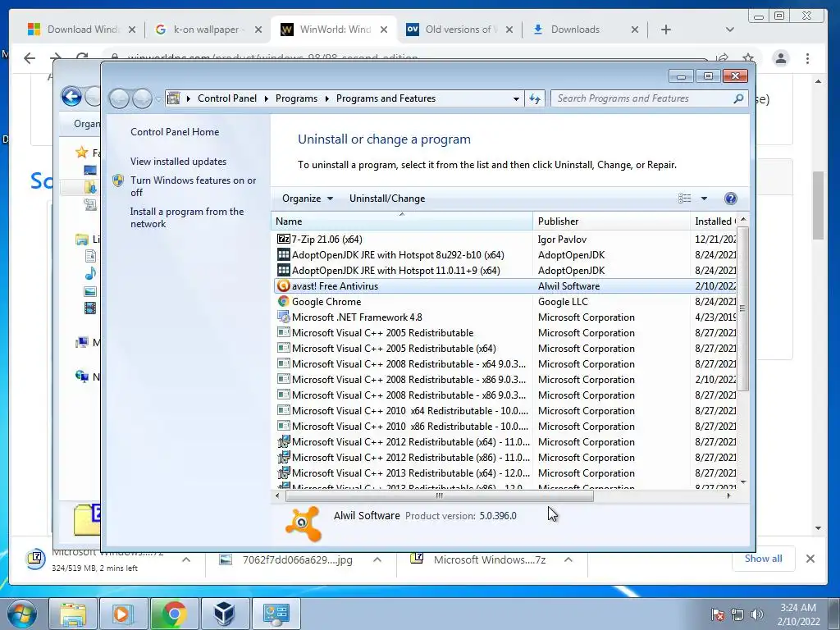Click the volume speaker tray icon
Viewport: 840px width, 630px height.
(757, 614)
